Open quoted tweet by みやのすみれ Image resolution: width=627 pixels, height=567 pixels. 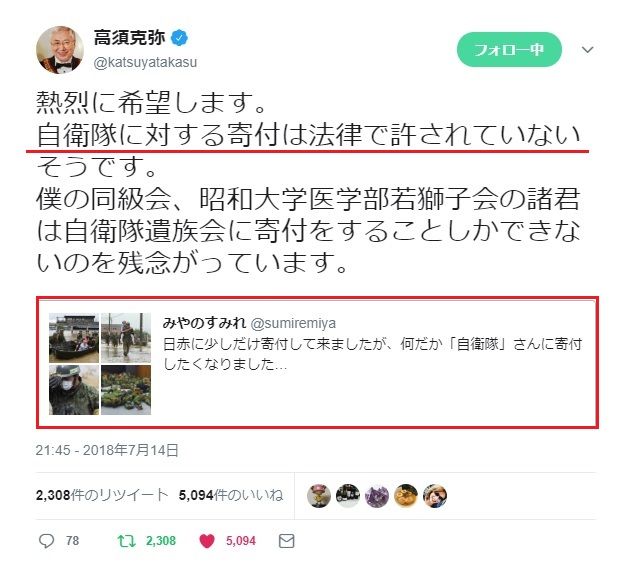click(x=317, y=363)
